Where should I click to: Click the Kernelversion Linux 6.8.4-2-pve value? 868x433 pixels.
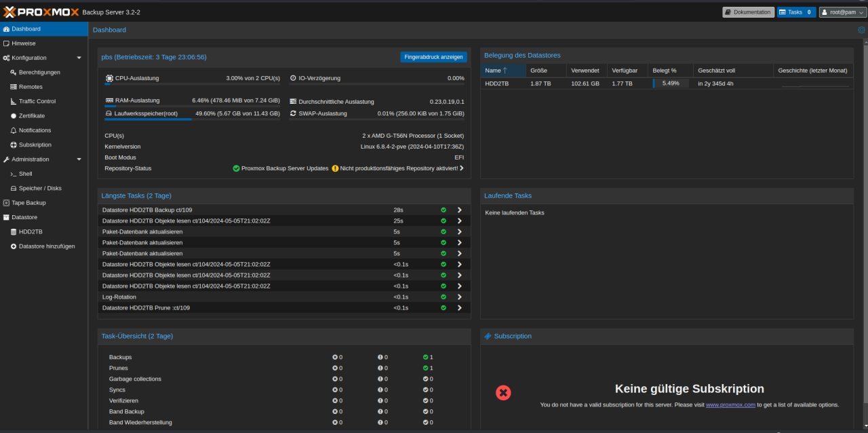click(x=412, y=147)
